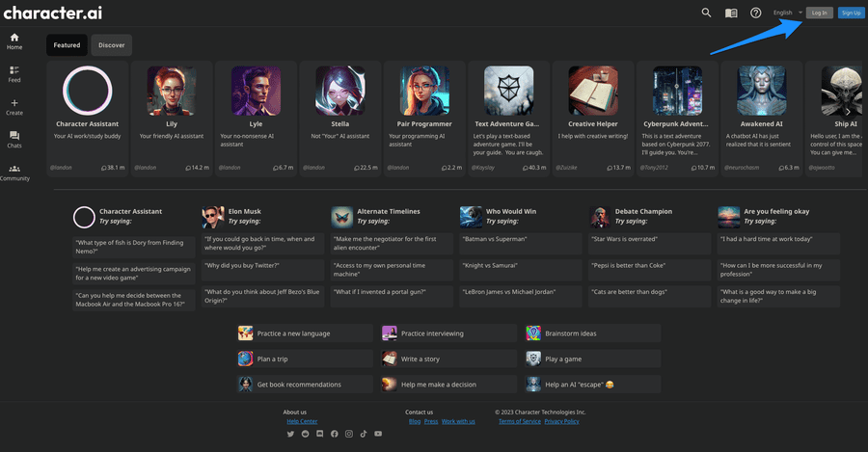Open the Lily character card
The width and height of the screenshot is (868, 452).
pyautogui.click(x=172, y=119)
